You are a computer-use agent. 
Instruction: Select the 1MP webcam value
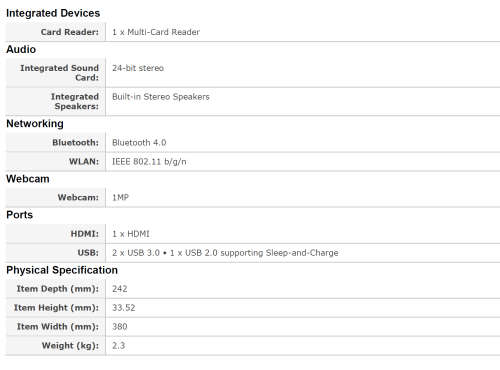point(120,198)
